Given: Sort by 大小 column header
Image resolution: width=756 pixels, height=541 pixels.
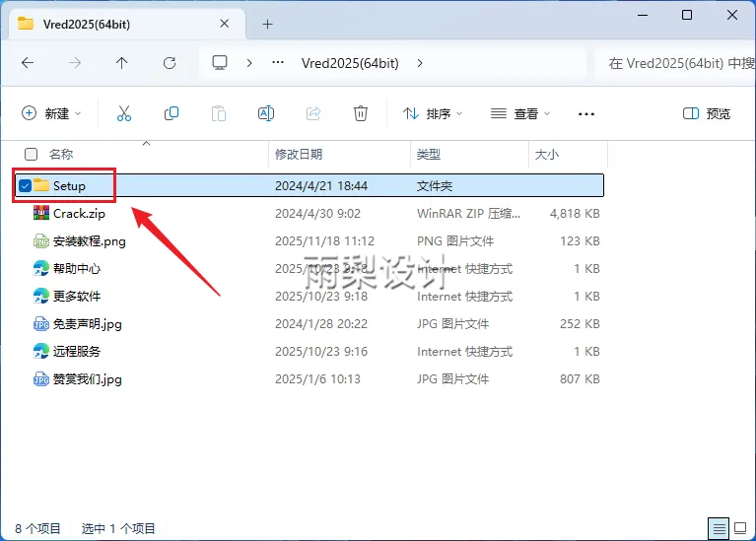Looking at the screenshot, I should click(x=547, y=155).
